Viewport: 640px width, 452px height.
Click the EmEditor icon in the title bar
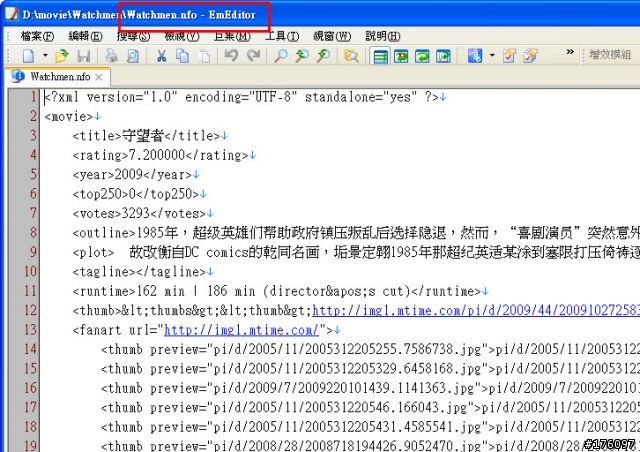pyautogui.click(x=11, y=14)
